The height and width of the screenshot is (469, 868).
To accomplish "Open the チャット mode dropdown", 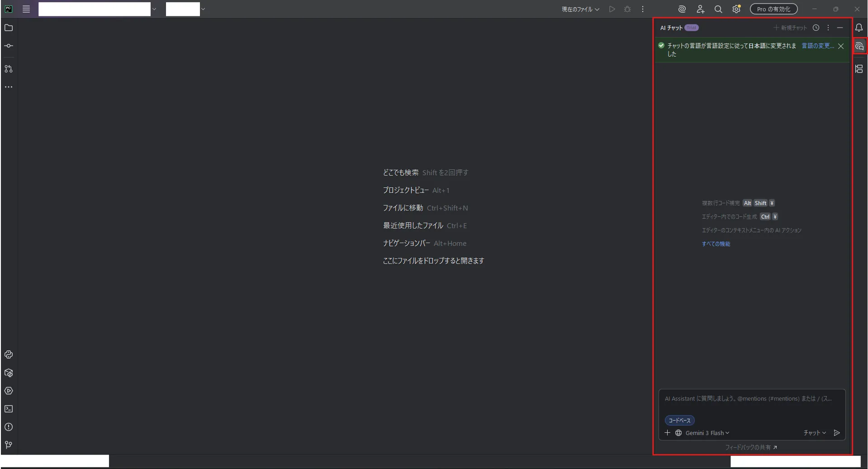I will 815,433.
